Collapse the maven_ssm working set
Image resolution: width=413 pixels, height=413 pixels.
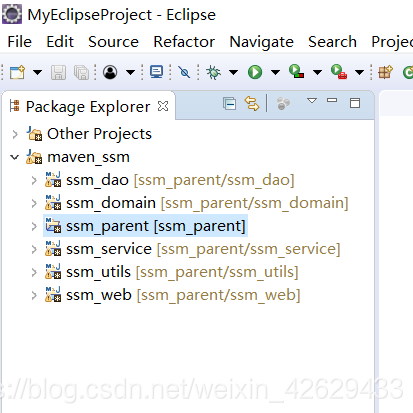[x=15, y=157]
